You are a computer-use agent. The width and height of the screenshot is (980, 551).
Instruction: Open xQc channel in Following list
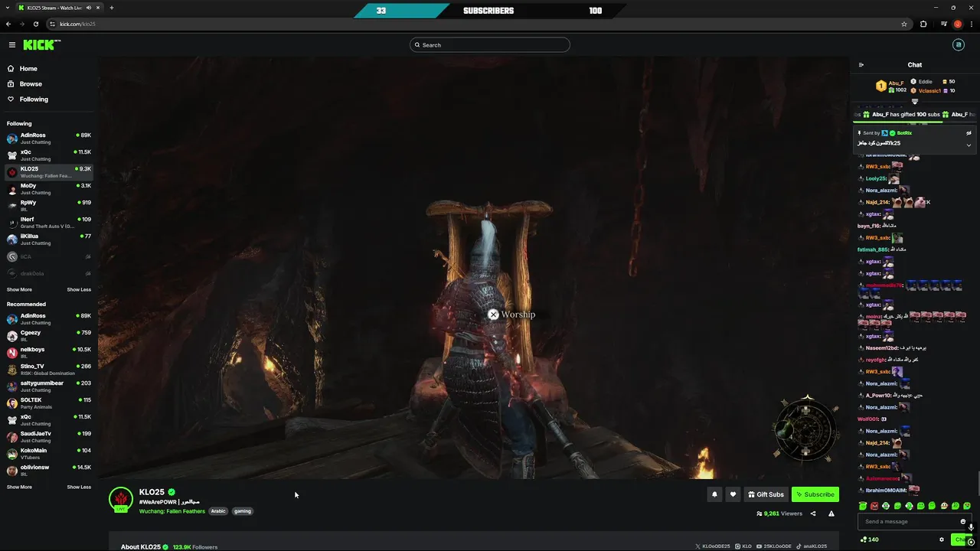tap(49, 155)
